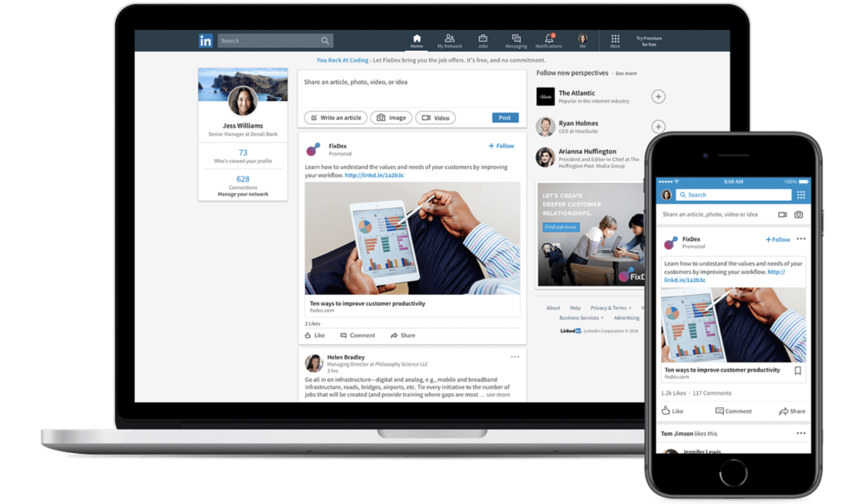The height and width of the screenshot is (504, 853).
Task: Open options on Helen Bradley's post
Action: click(514, 357)
